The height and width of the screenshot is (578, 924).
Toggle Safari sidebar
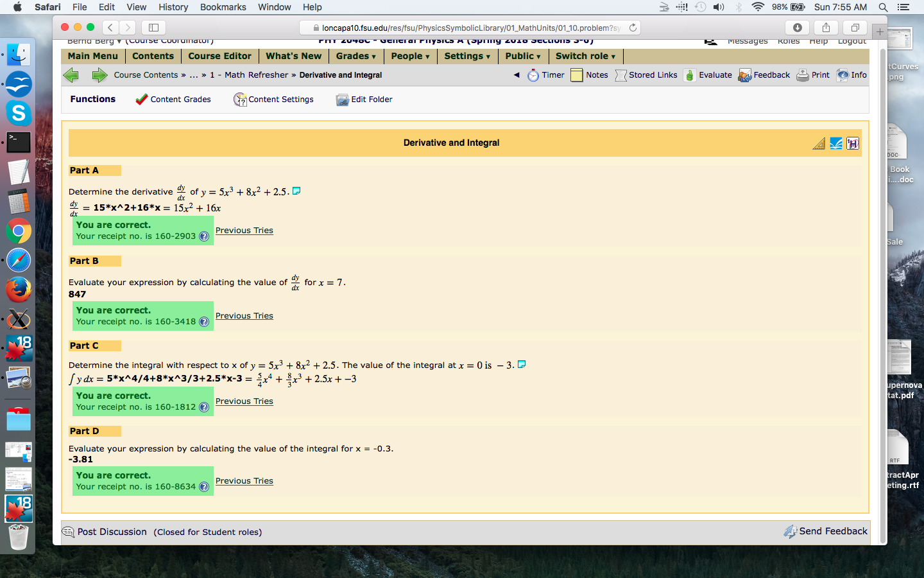pos(154,28)
